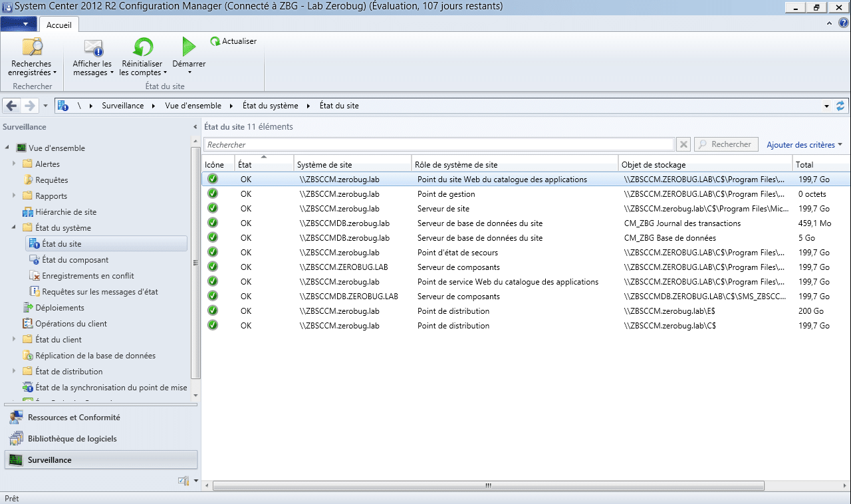Minimize the ribbon with the small arrow
This screenshot has height=504, width=851.
click(829, 23)
